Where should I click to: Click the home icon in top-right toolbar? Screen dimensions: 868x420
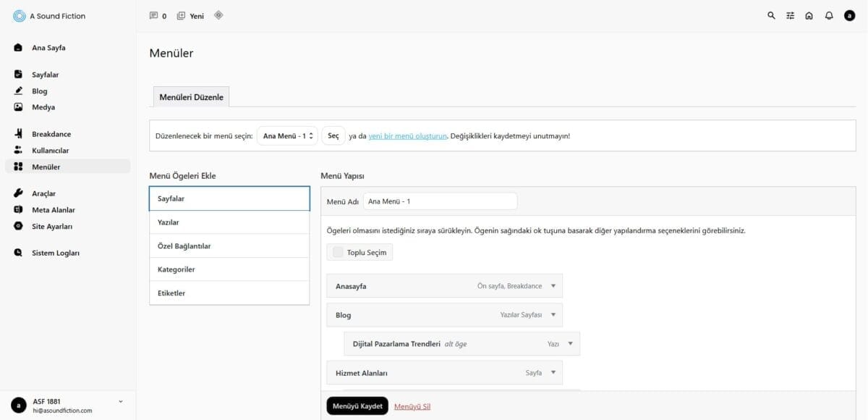pyautogui.click(x=809, y=16)
